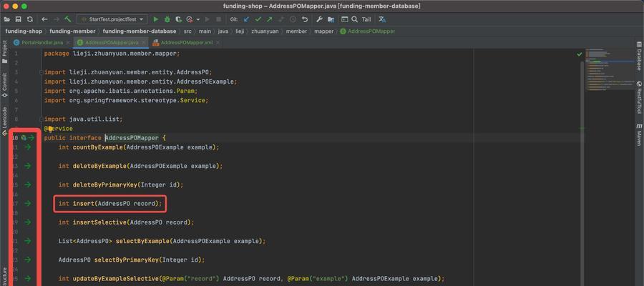Toggle the fold marker on line 8
644x286 pixels.
(41, 119)
